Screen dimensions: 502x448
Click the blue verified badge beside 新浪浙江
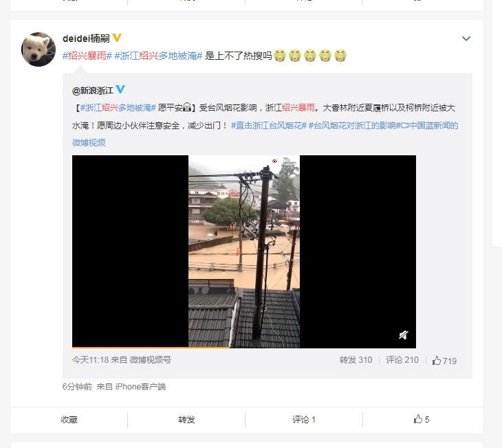pos(120,89)
